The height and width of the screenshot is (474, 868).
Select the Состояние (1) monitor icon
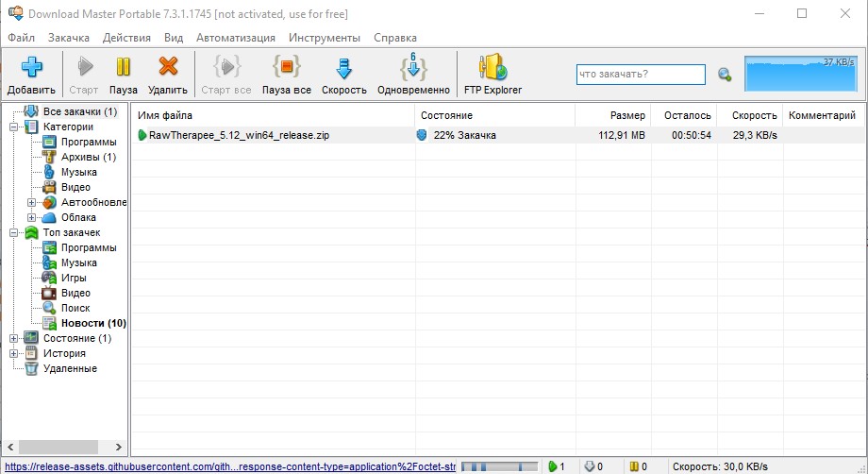click(x=31, y=338)
